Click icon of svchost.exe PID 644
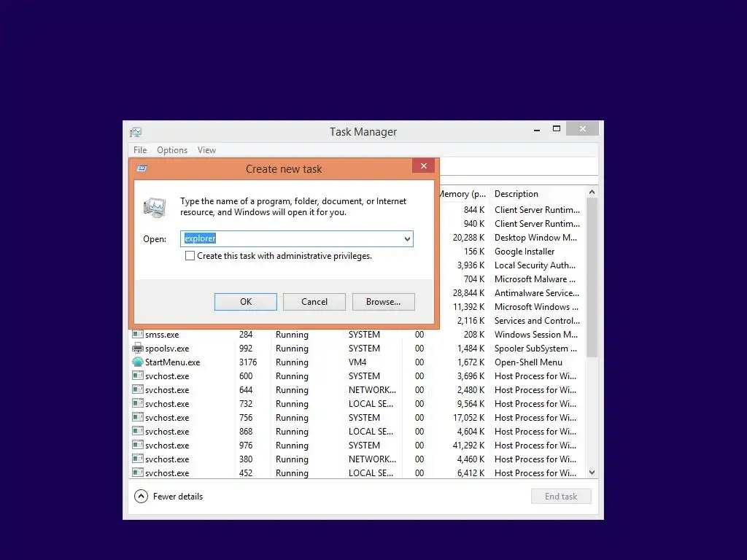747x560 pixels. pos(138,389)
